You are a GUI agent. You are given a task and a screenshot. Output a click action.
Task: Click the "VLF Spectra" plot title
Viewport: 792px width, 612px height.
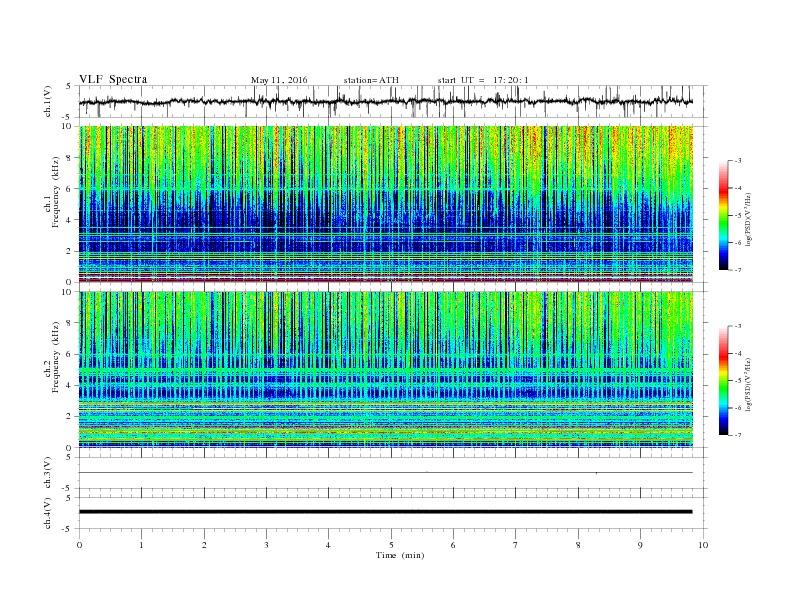pyautogui.click(x=113, y=79)
